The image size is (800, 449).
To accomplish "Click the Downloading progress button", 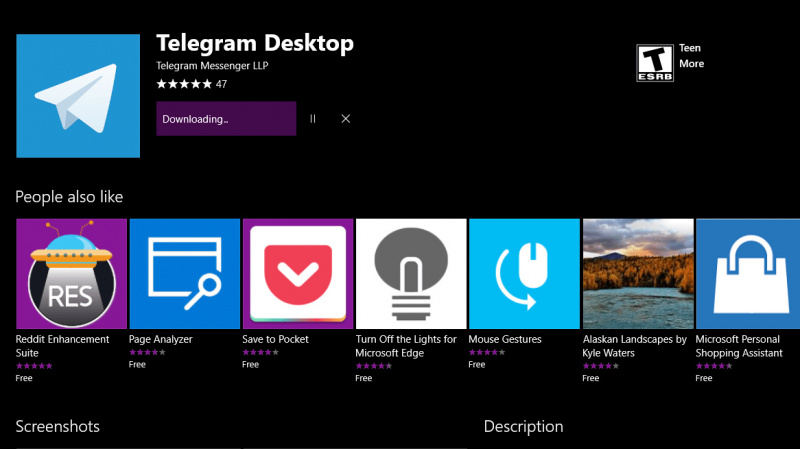I will (226, 119).
